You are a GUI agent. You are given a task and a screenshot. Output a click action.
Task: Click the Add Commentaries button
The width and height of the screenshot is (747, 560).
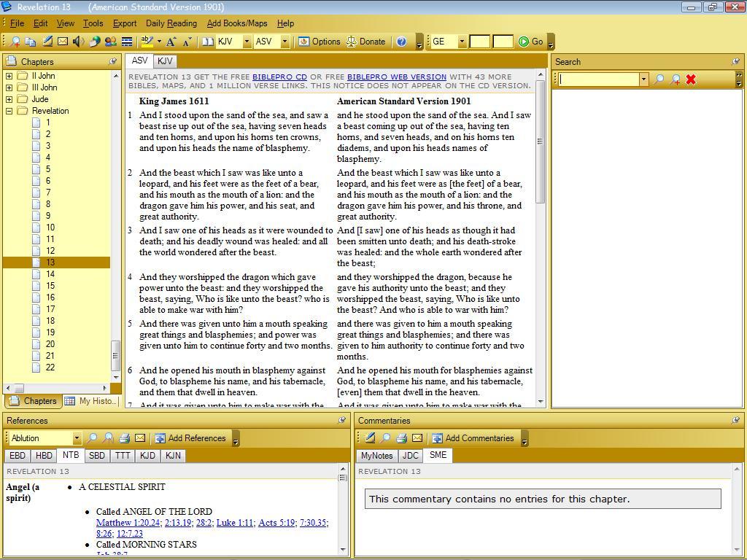tap(473, 438)
